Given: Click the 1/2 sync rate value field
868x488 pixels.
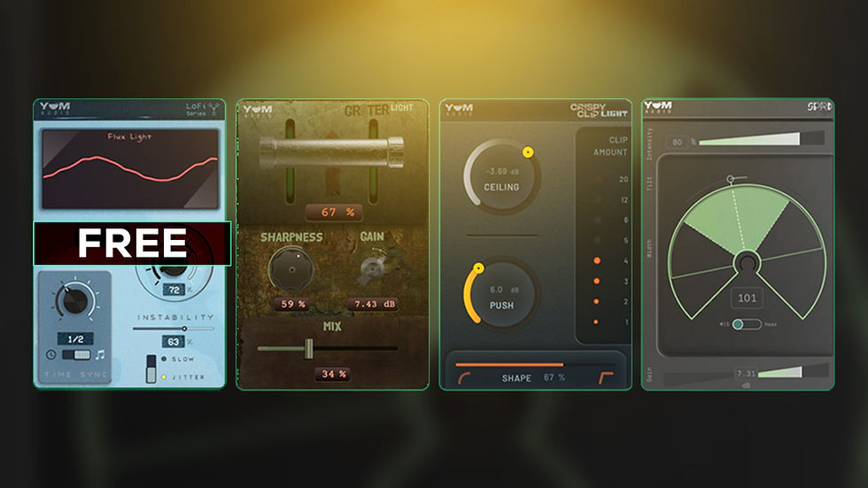Looking at the screenshot, I should [75, 338].
